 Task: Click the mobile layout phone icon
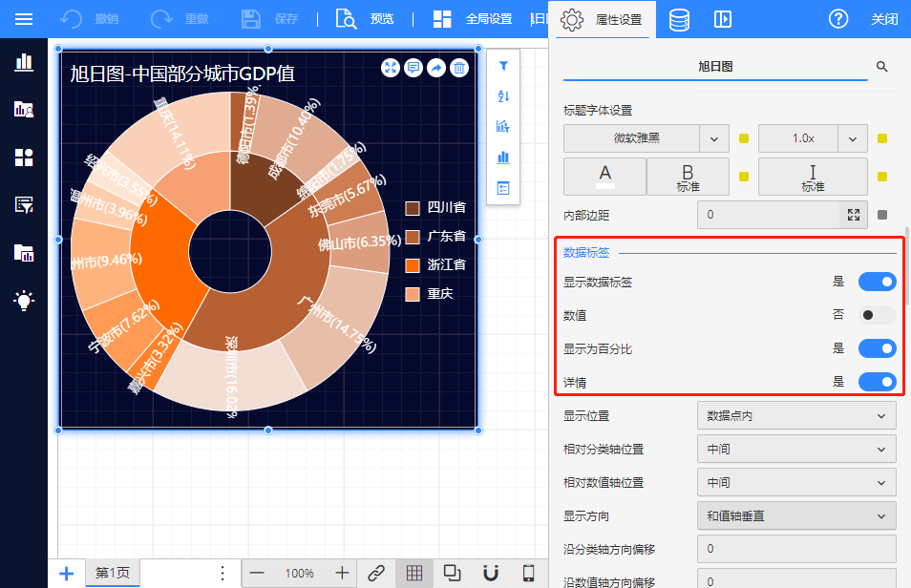[x=528, y=573]
